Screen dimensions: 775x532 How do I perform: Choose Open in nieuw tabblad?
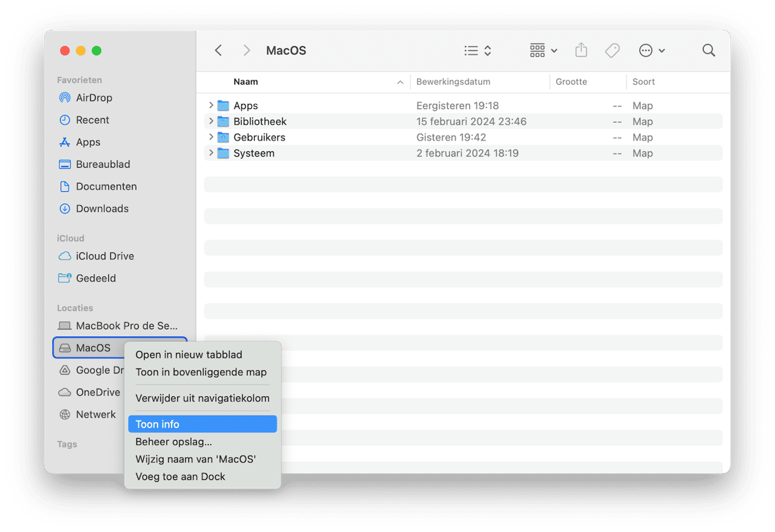(202, 355)
